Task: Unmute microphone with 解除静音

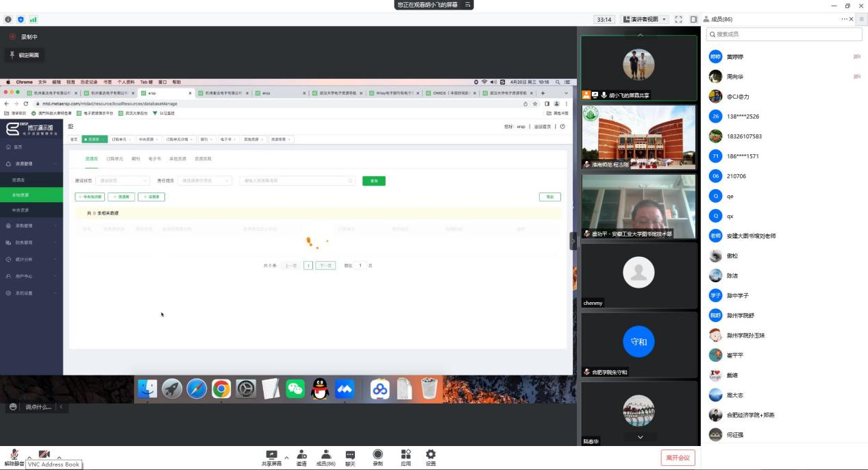Action: click(x=14, y=458)
